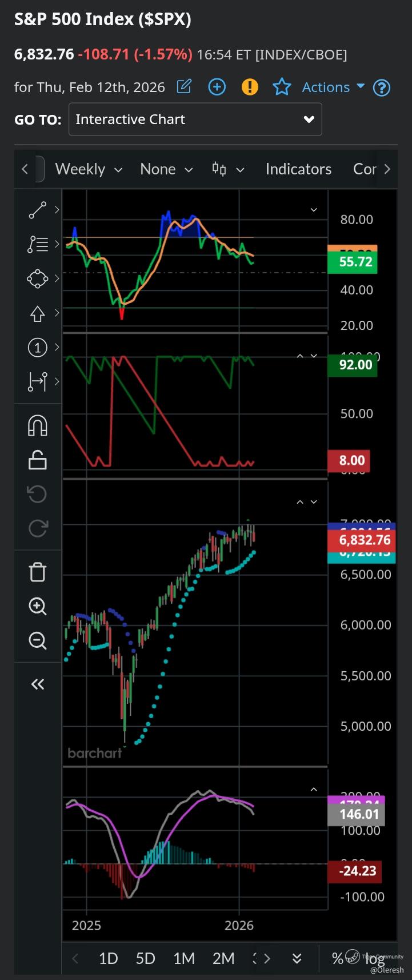Viewport: 412px width, 980px height.
Task: Open the candlestick chart type dropdown
Action: [228, 169]
